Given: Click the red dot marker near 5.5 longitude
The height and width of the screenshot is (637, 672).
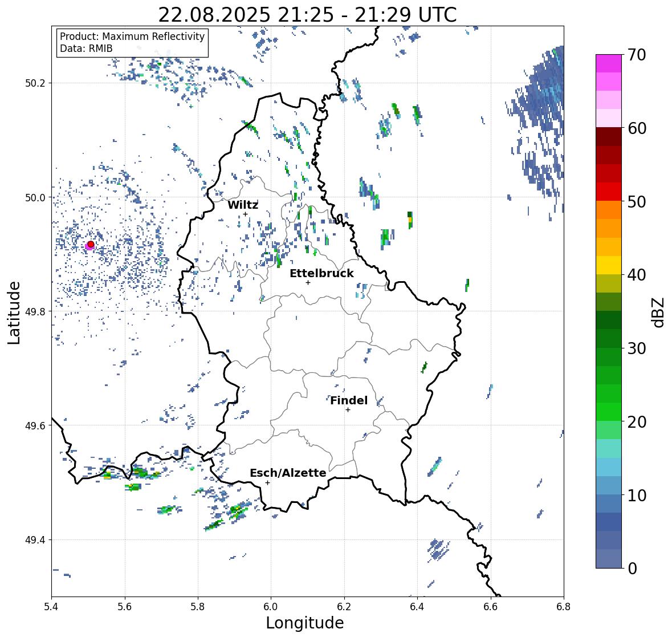Looking at the screenshot, I should click(91, 244).
